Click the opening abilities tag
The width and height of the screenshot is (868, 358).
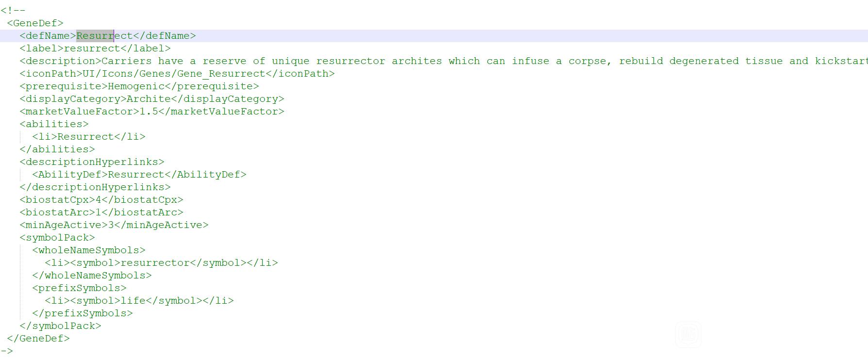coord(54,124)
